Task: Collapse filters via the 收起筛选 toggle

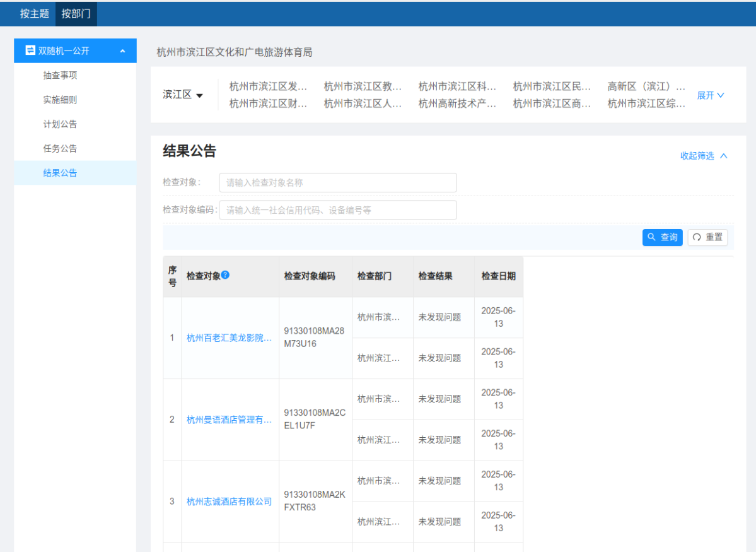Action: pos(698,155)
